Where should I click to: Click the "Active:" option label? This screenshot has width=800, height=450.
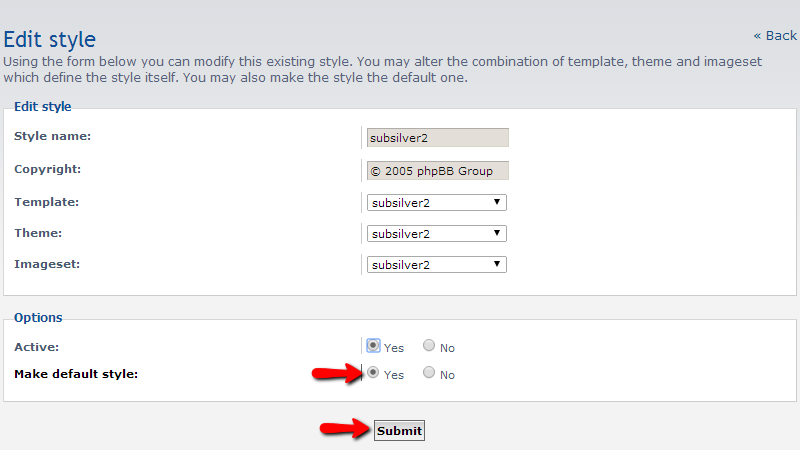tap(37, 347)
